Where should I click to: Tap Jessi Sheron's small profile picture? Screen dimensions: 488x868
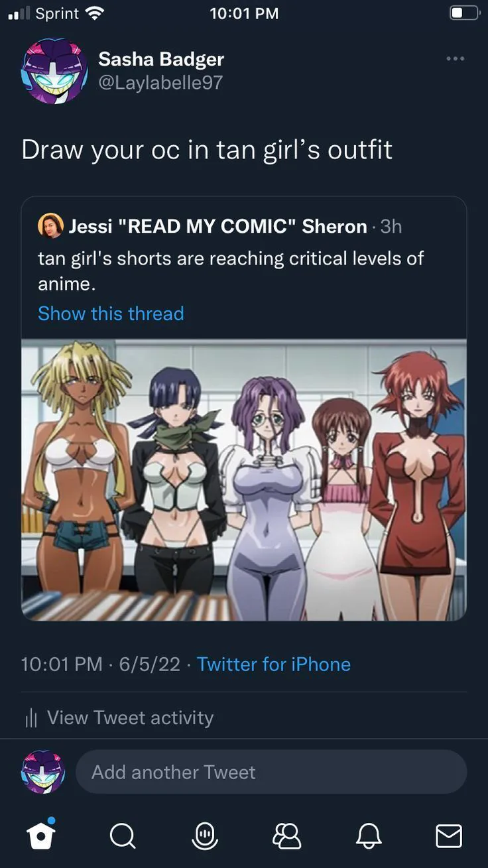(50, 226)
